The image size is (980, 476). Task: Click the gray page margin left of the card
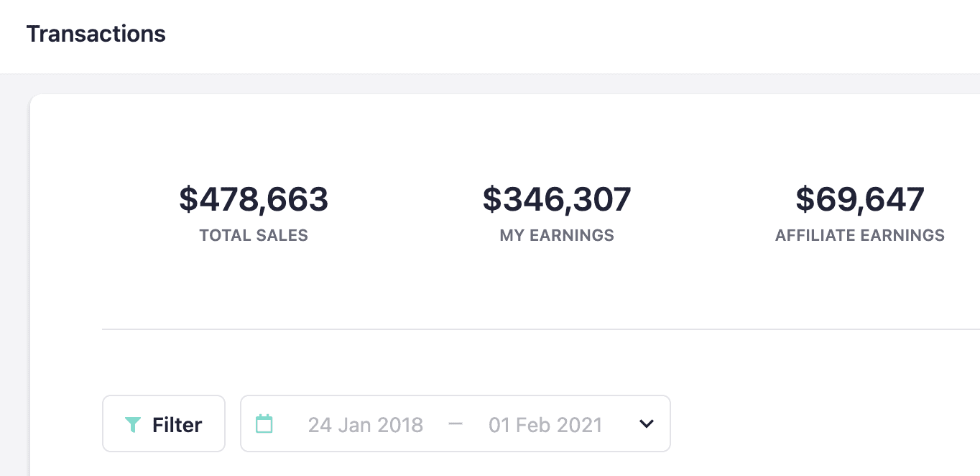(x=14, y=288)
